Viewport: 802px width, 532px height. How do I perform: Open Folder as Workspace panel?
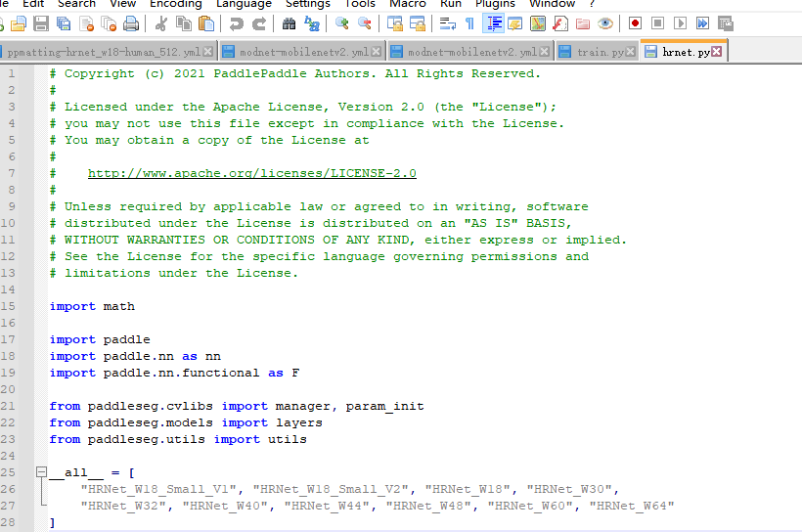pyautogui.click(x=583, y=23)
